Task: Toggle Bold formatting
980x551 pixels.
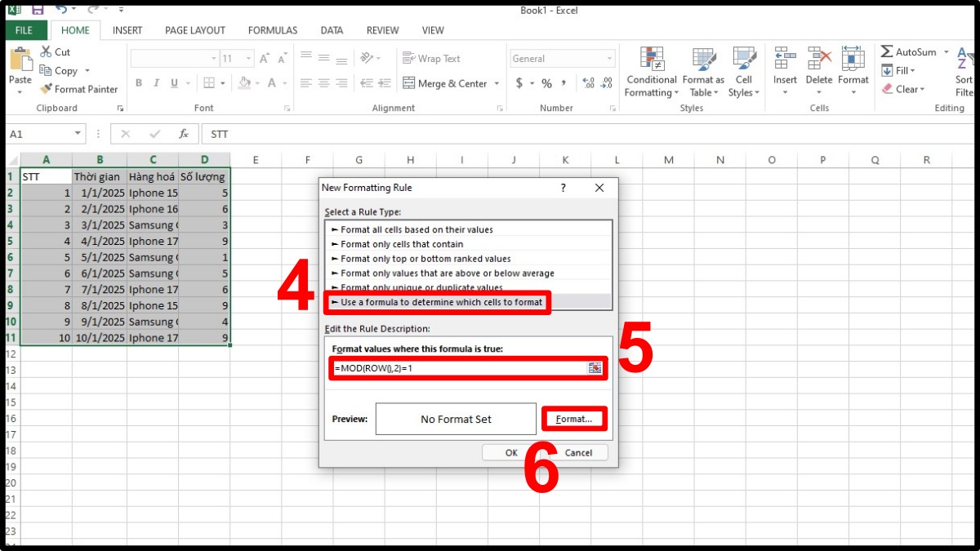Action: pos(139,83)
